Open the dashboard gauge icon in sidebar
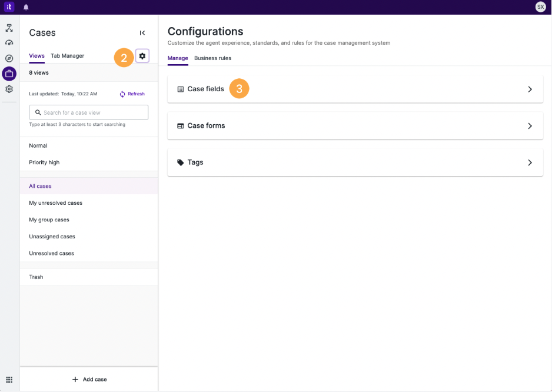This screenshot has width=552, height=392. coord(9,43)
